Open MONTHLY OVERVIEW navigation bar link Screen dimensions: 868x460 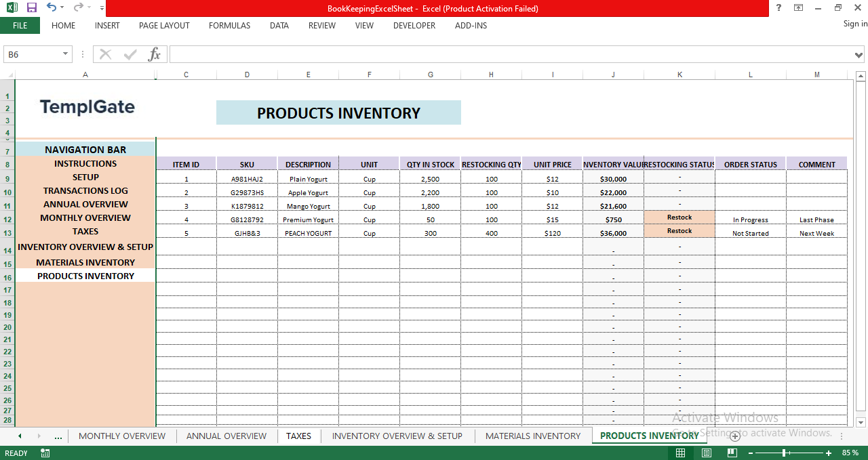coord(85,217)
